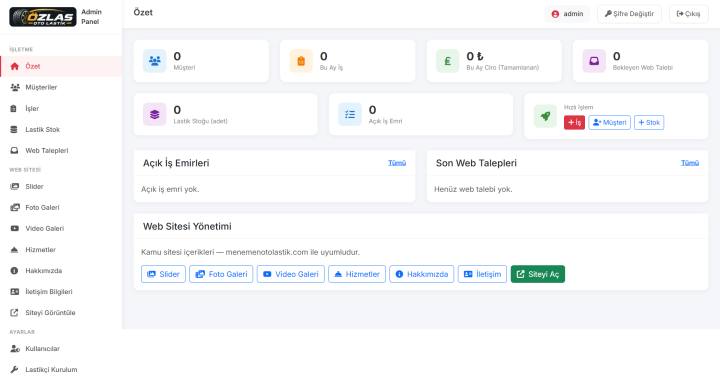Image resolution: width=720 pixels, height=387 pixels.
Task: Click the quick +Stok button
Action: (x=649, y=123)
